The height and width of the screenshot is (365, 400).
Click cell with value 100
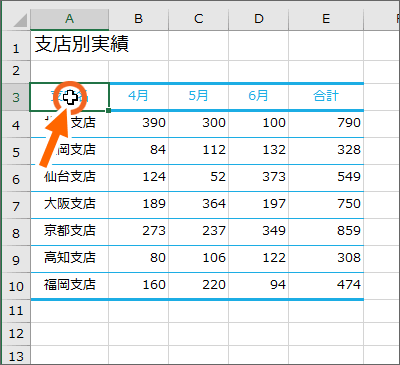259,124
